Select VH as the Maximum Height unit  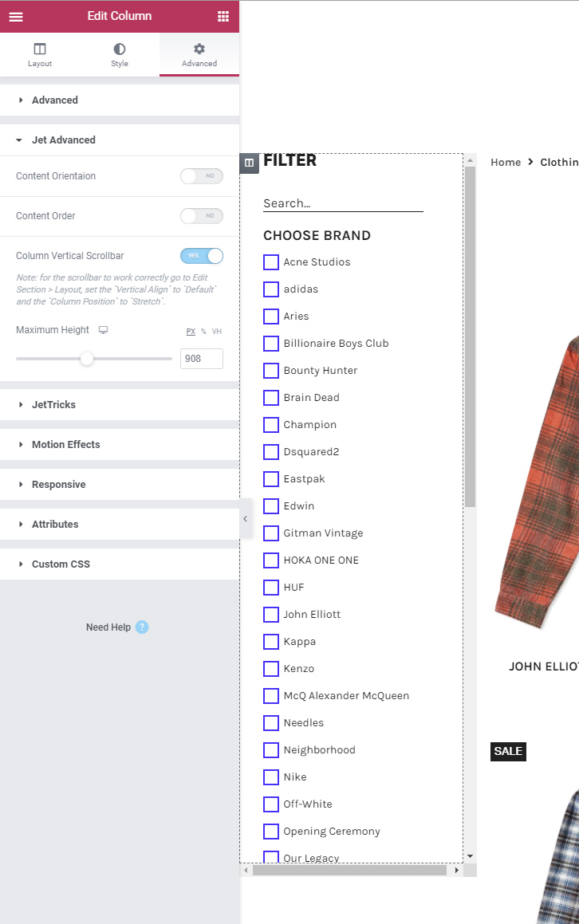pyautogui.click(x=216, y=330)
